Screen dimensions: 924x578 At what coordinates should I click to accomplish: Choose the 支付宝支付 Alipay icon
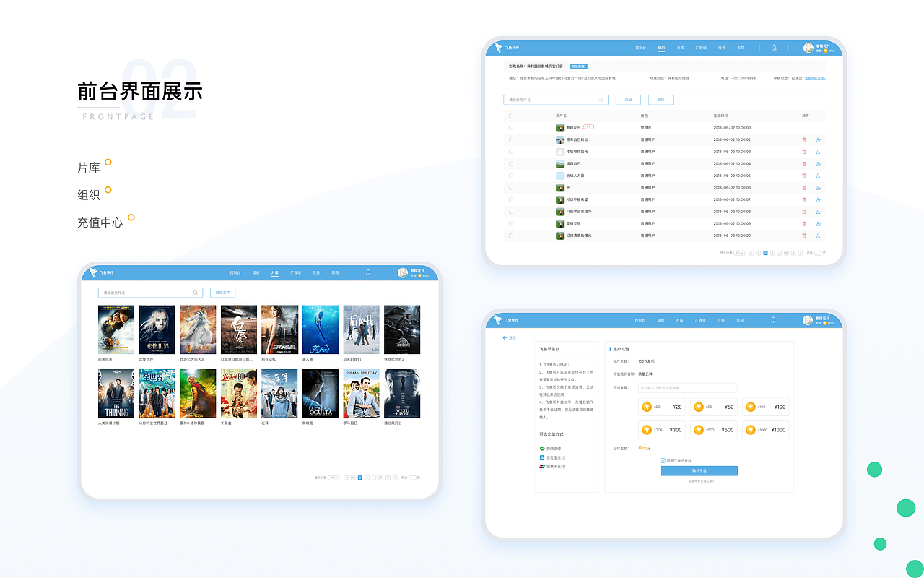pos(542,457)
